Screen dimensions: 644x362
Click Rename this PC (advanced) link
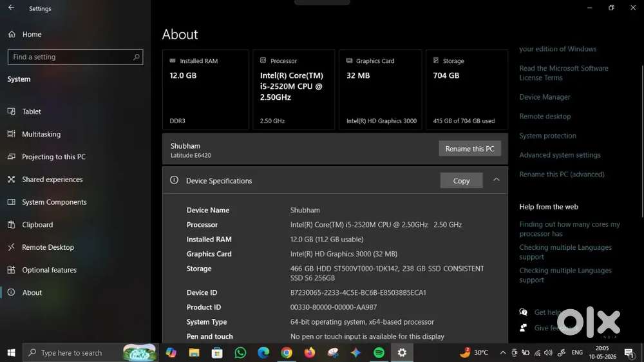[562, 174]
